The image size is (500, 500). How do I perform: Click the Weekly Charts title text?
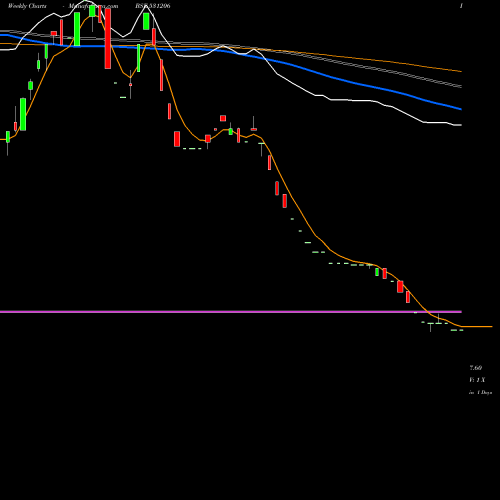pyautogui.click(x=27, y=6)
